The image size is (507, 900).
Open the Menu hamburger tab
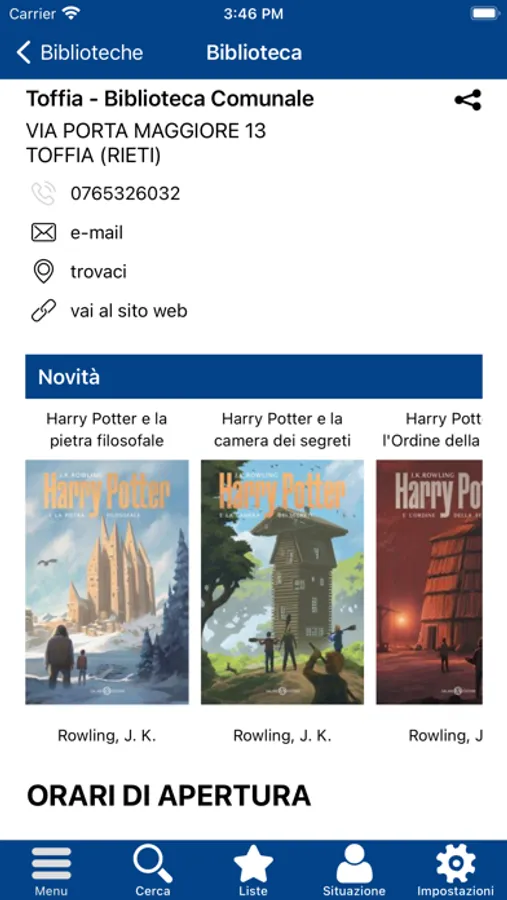[x=52, y=870]
